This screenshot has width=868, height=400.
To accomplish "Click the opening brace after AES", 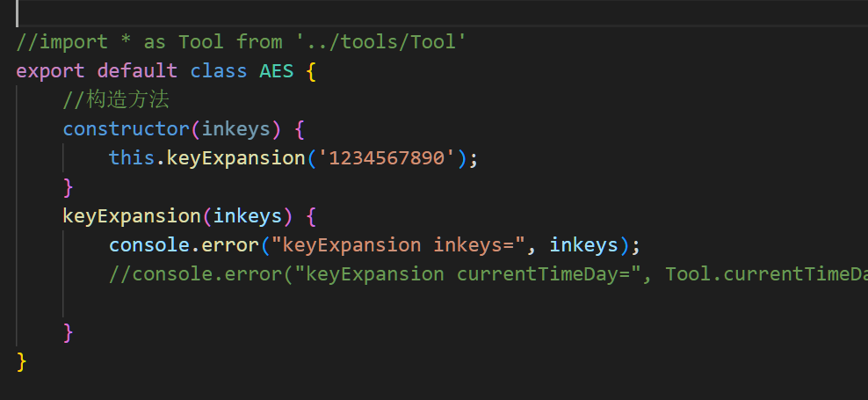I will (x=311, y=70).
